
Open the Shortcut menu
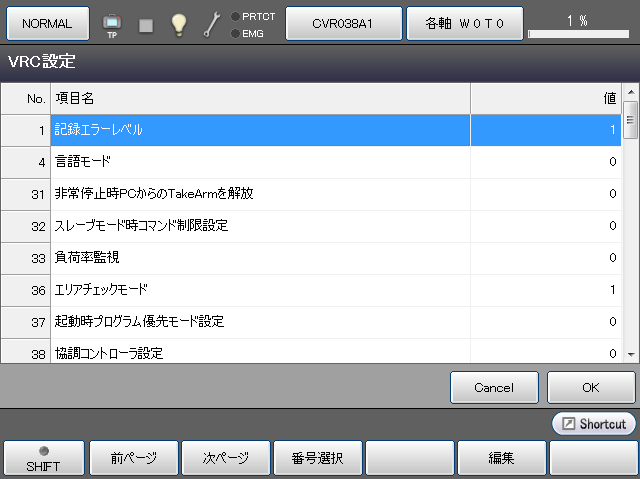click(x=594, y=424)
